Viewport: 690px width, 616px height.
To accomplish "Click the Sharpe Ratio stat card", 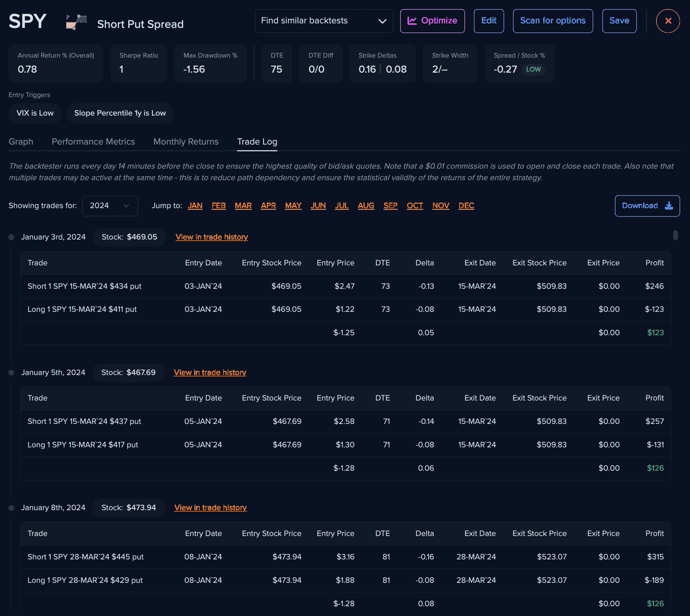I will 139,63.
